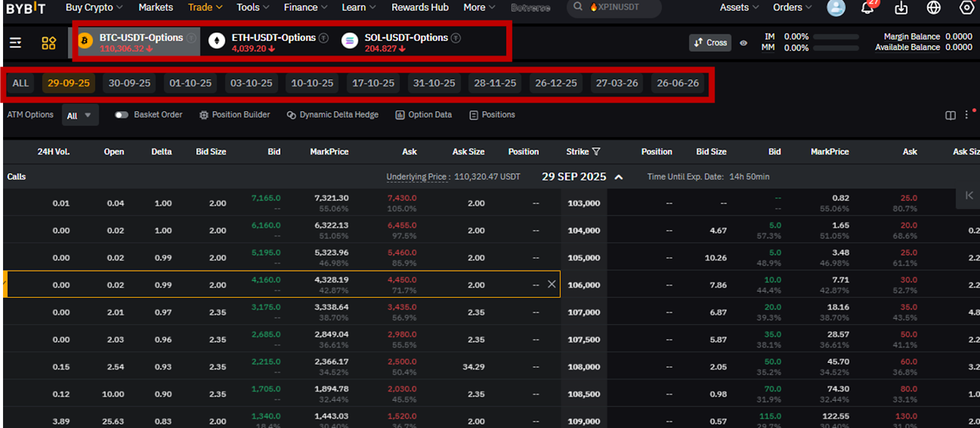Open Position Builder
Image resolution: width=980 pixels, height=428 pixels.
pyautogui.click(x=235, y=115)
